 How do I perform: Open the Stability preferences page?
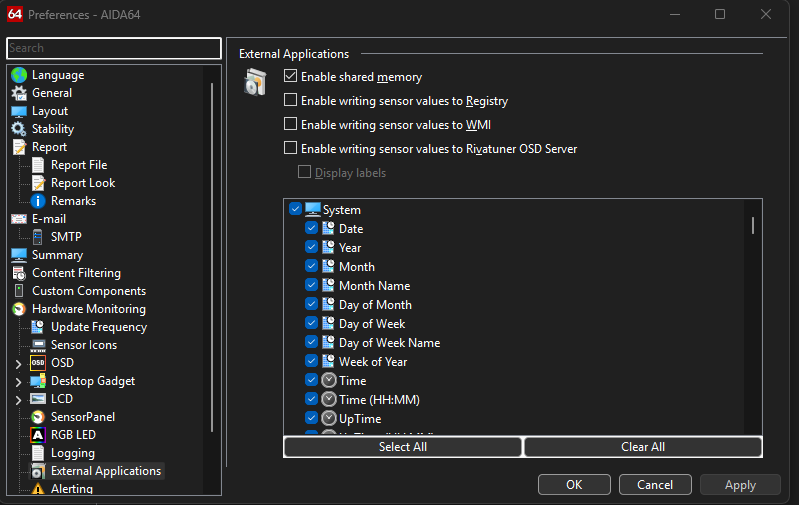(53, 129)
